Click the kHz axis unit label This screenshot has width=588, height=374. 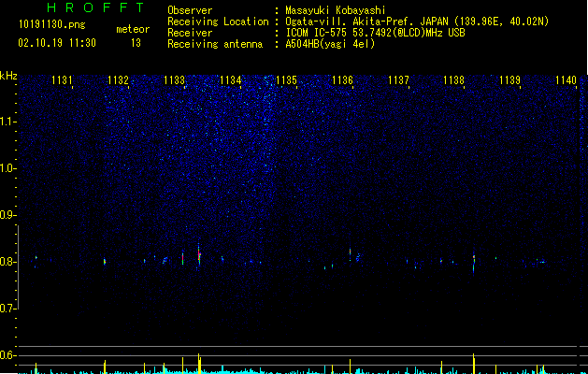coord(8,76)
